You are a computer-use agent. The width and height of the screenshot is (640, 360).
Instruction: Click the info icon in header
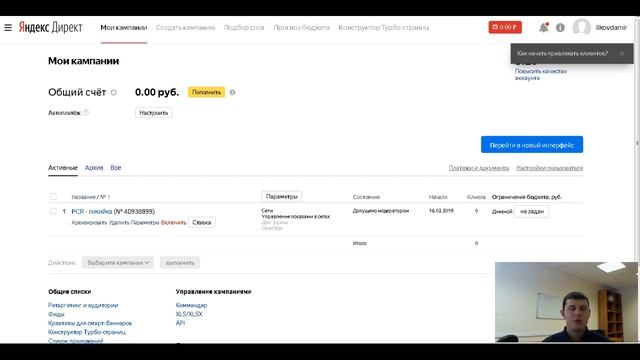[x=560, y=27]
